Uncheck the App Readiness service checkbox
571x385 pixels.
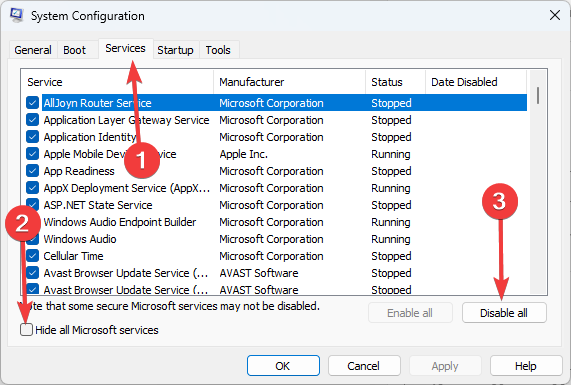coord(32,171)
